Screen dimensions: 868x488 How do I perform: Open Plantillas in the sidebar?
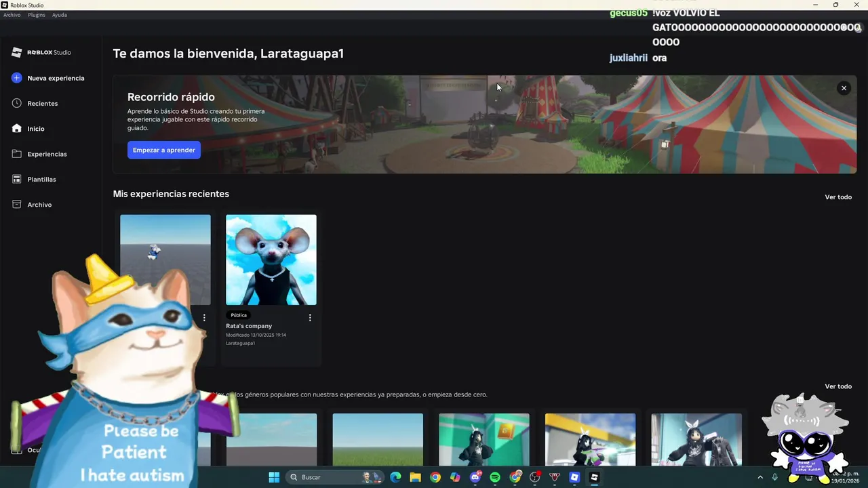[x=41, y=180]
